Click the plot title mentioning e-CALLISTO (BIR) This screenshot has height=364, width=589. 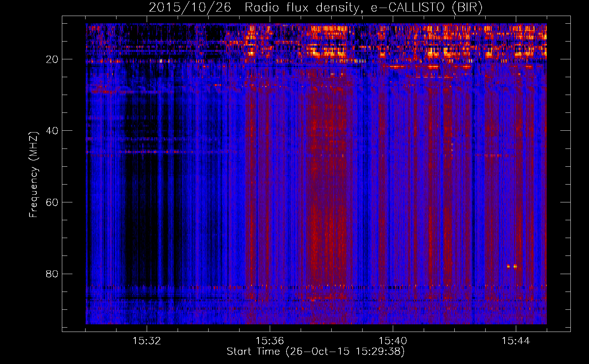pyautogui.click(x=316, y=7)
